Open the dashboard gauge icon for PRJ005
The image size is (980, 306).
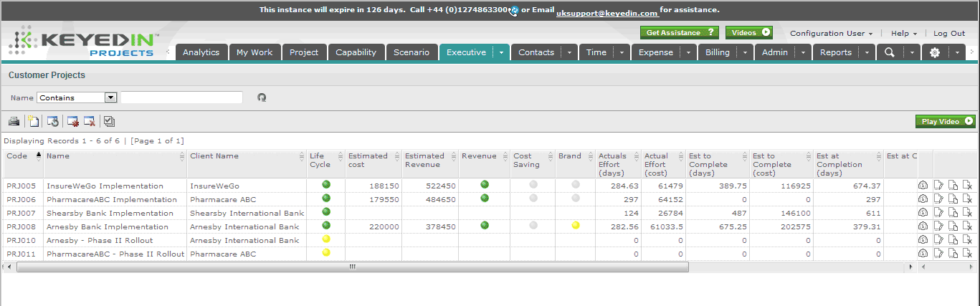tap(923, 186)
